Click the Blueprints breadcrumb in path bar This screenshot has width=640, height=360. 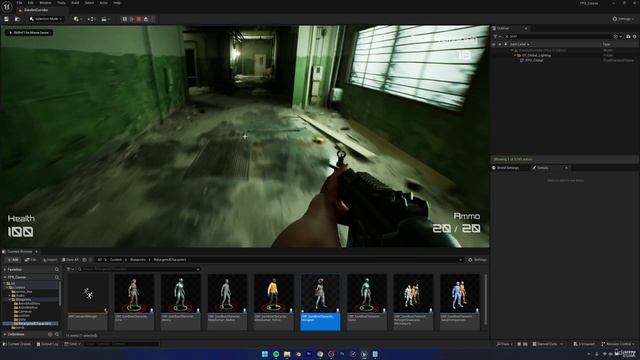click(138, 260)
